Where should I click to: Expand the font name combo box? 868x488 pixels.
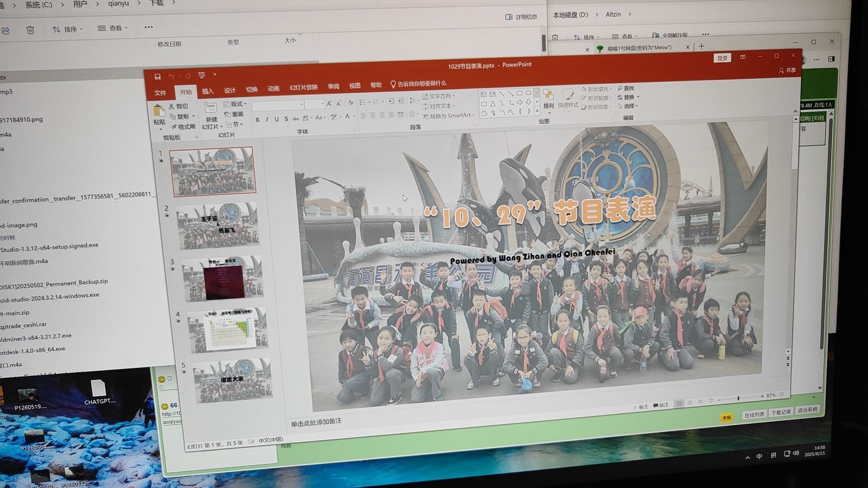[302, 104]
